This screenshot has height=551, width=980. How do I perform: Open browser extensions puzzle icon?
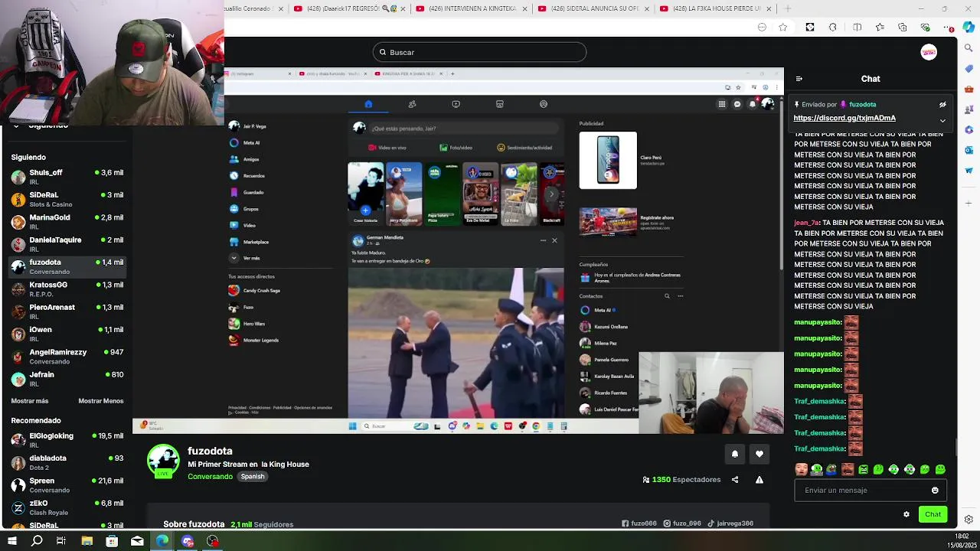coord(833,28)
